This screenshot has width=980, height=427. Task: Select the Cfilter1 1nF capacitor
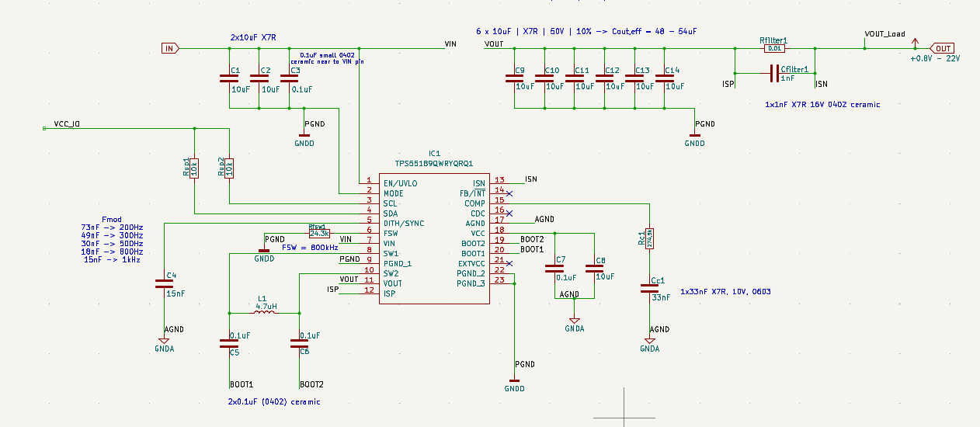[774, 74]
